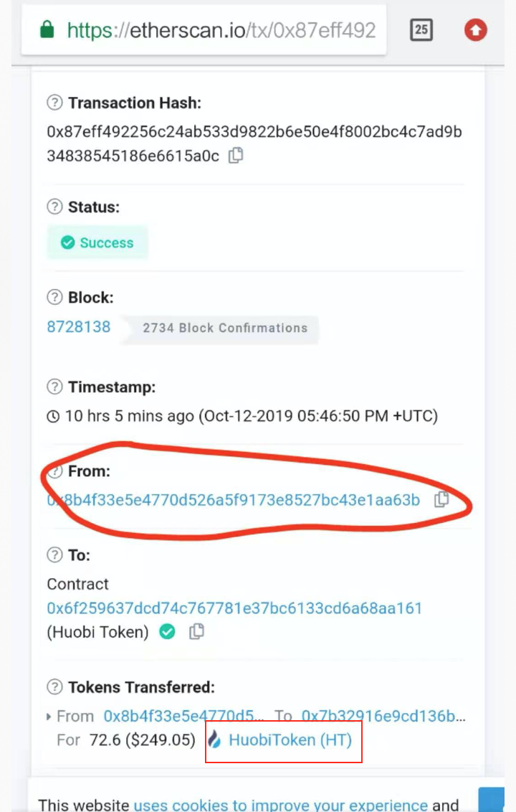Screen dimensions: 516x812
Task: Click the help icon beside Timestamp
Action: pos(54,387)
